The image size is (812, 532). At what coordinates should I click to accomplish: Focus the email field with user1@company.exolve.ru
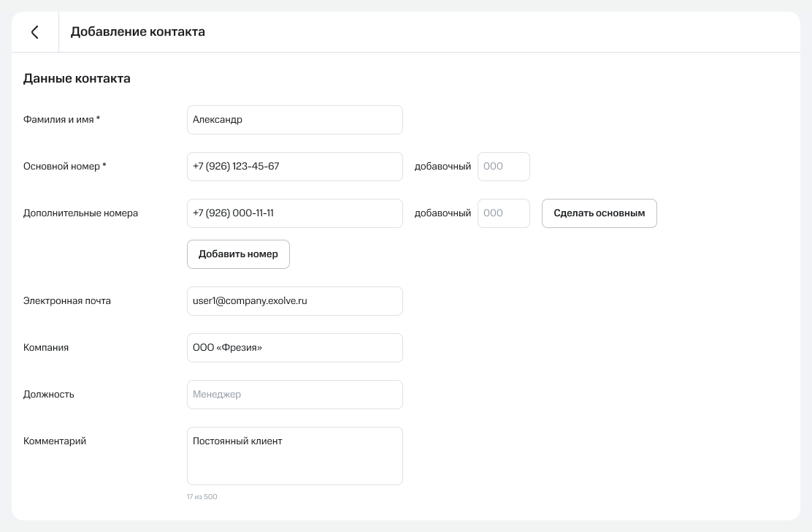(x=294, y=301)
